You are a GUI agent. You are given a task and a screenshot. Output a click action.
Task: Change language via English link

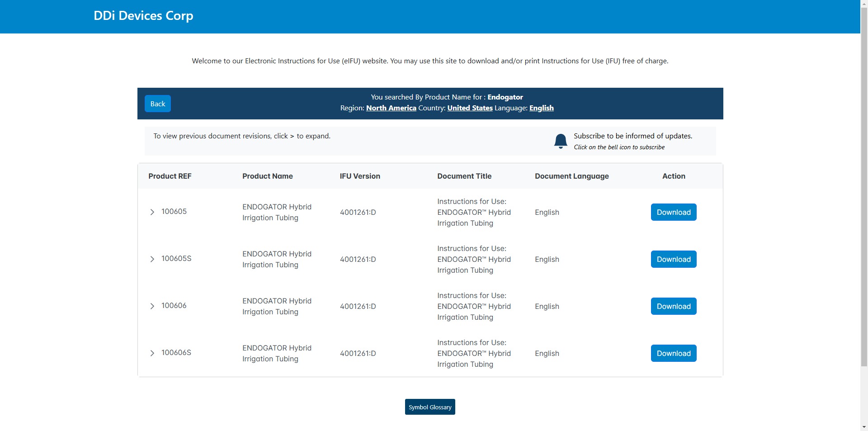click(542, 108)
